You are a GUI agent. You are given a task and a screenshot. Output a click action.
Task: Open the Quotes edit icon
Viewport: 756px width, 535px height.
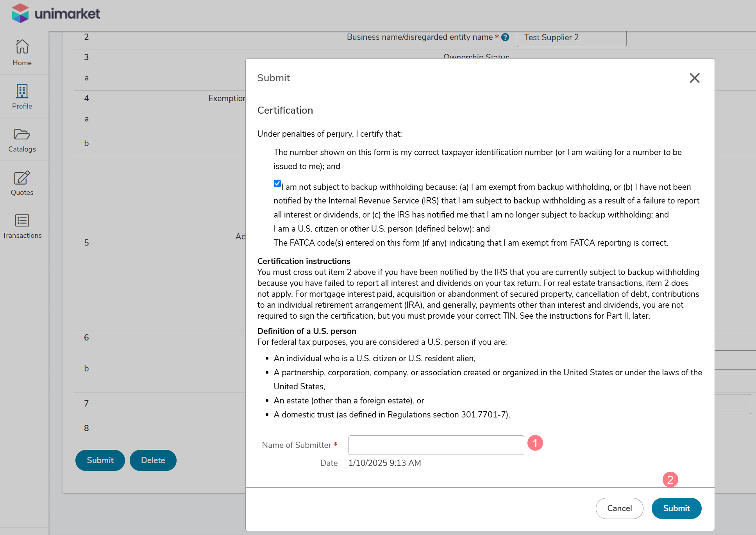pyautogui.click(x=22, y=178)
